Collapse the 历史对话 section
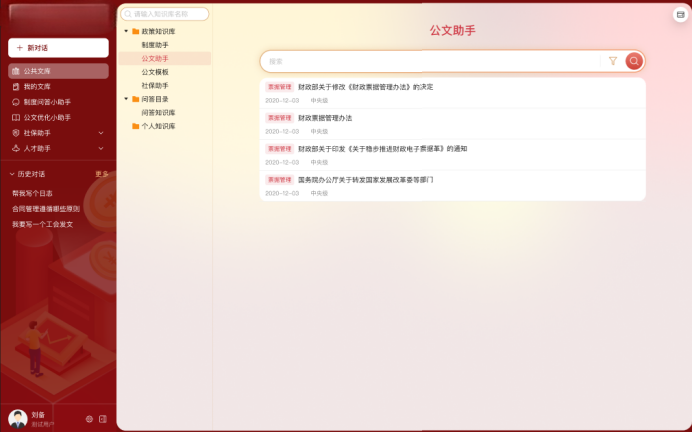Image resolution: width=692 pixels, height=432 pixels. (x=12, y=174)
